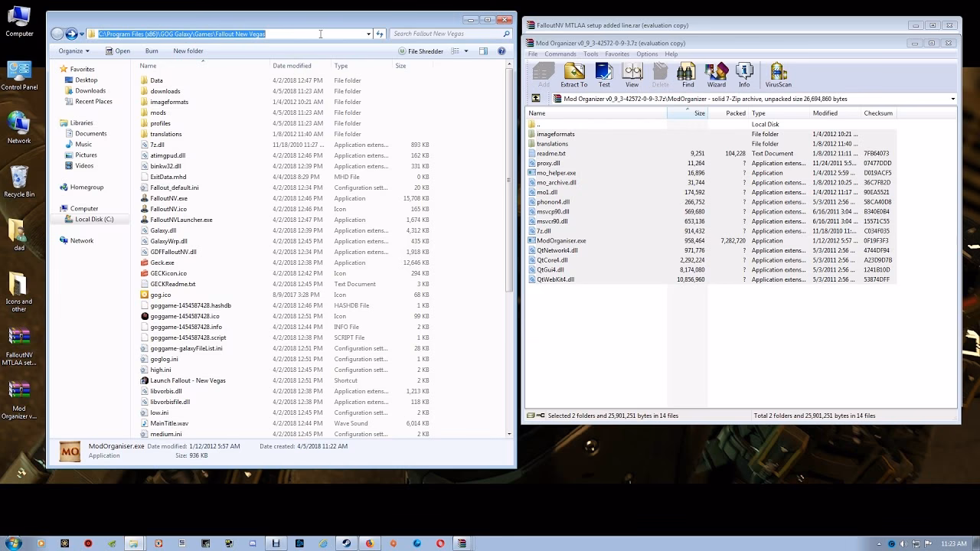Click Burn in the Explorer toolbar

tap(152, 51)
